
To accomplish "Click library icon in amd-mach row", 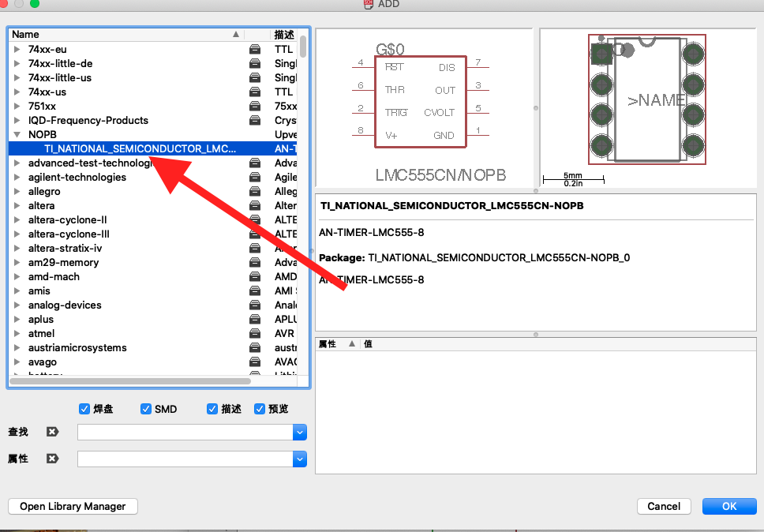I will [x=254, y=276].
